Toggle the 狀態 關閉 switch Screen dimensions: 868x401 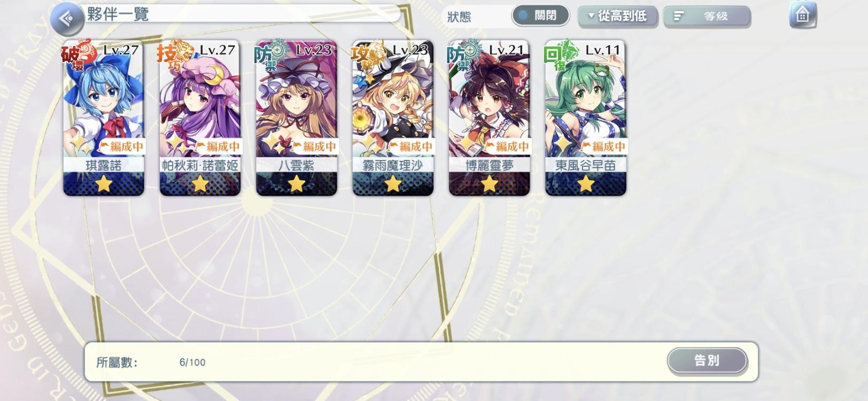541,16
